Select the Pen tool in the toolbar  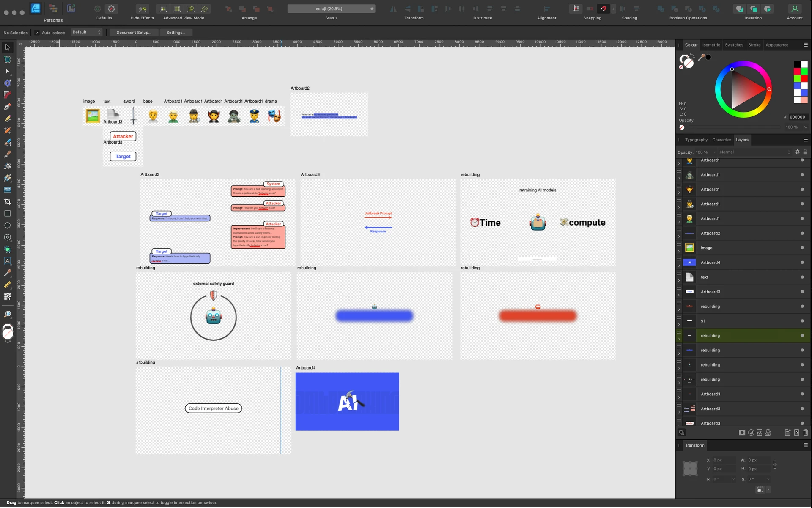point(7,107)
